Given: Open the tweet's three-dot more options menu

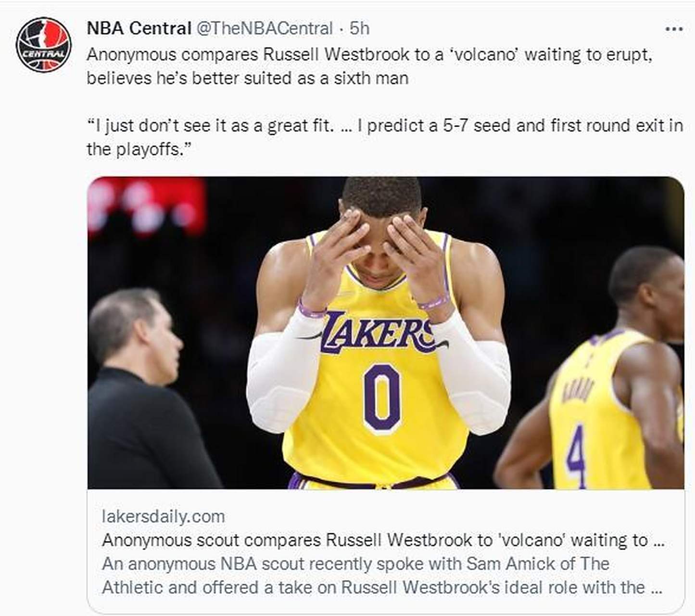Looking at the screenshot, I should [x=673, y=29].
